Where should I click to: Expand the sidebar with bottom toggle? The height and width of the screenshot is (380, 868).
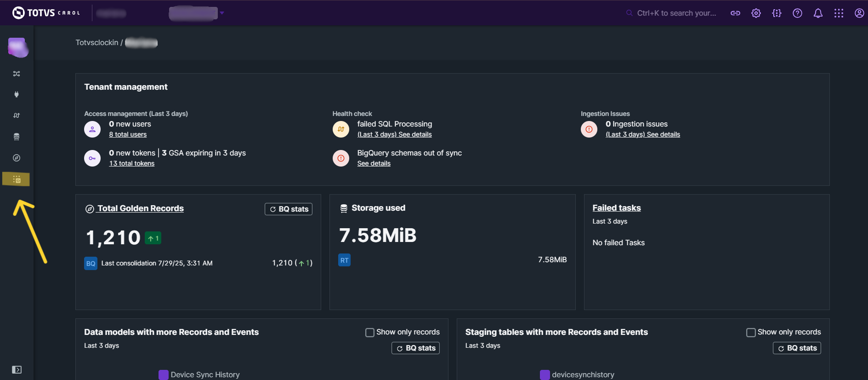point(17,370)
